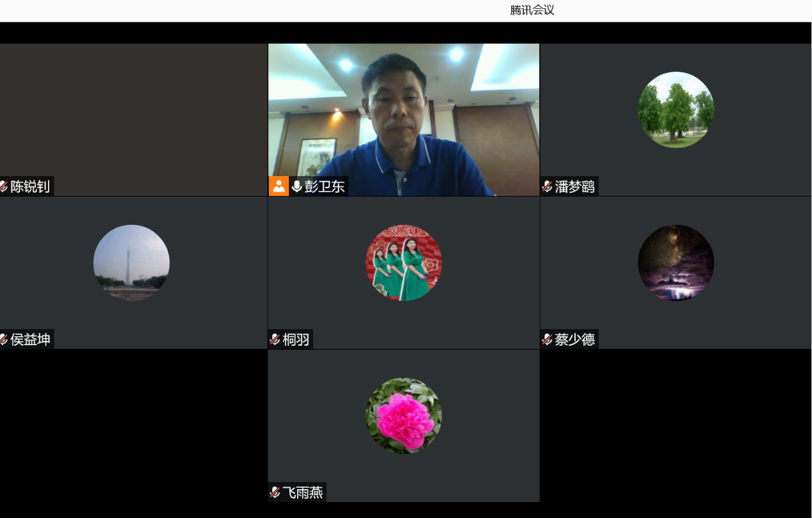Select the pink peony avatar of 飞雨燕
The image size is (812, 518).
[x=403, y=416]
